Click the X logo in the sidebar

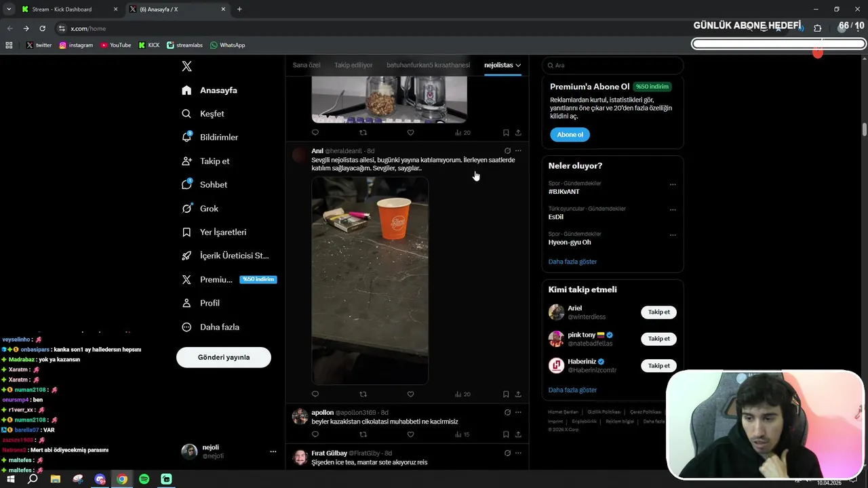(x=186, y=66)
